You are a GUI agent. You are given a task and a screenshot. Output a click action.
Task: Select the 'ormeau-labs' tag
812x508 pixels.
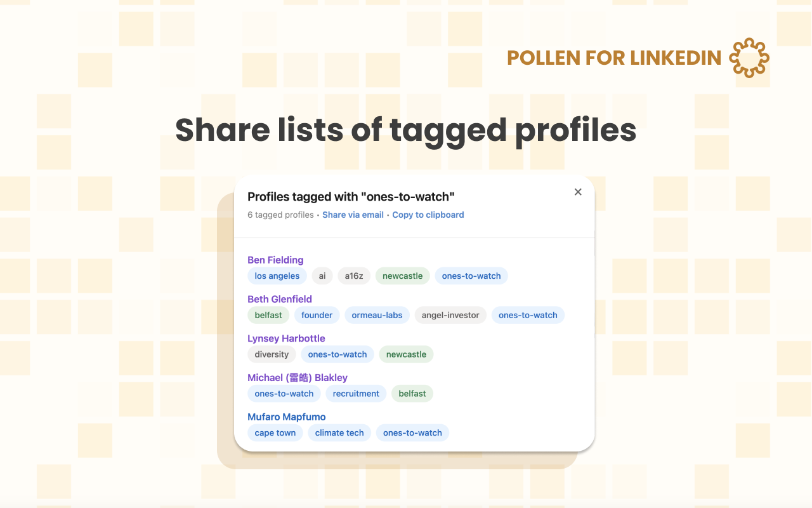(x=377, y=315)
